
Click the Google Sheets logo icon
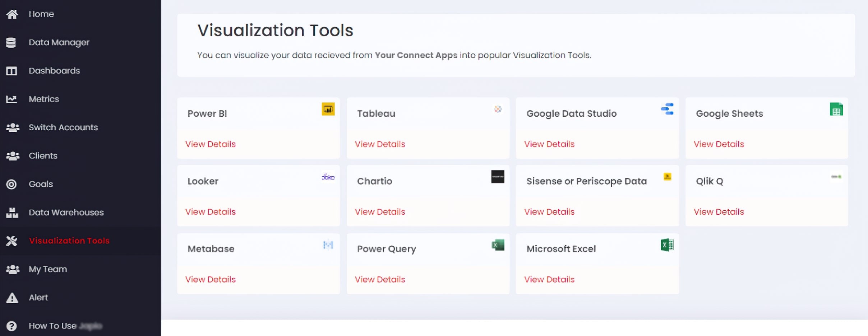coord(836,109)
